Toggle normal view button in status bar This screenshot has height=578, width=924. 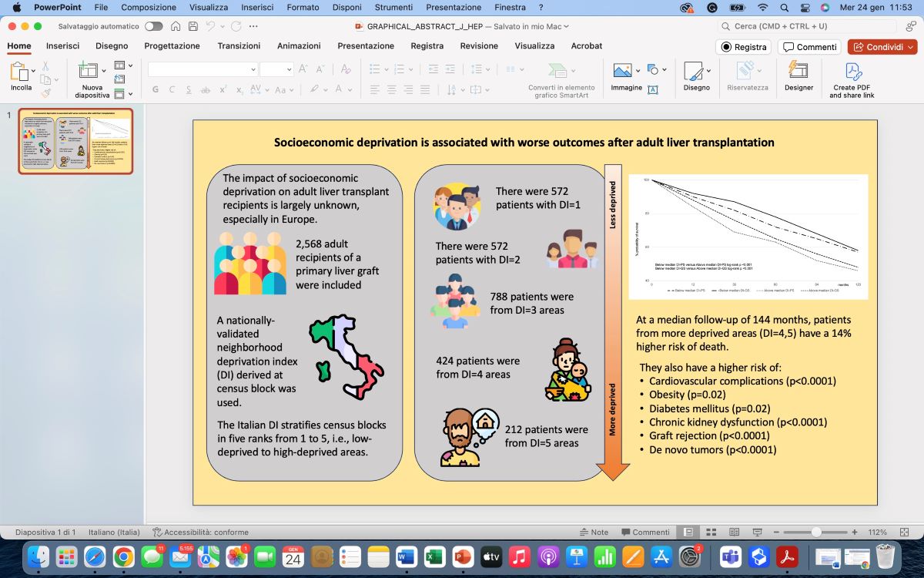(688, 532)
